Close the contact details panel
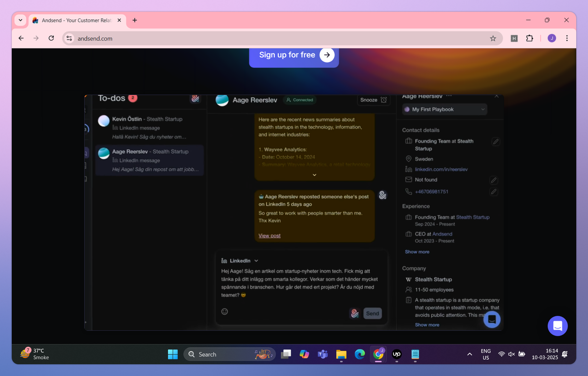The height and width of the screenshot is (376, 588). click(496, 96)
